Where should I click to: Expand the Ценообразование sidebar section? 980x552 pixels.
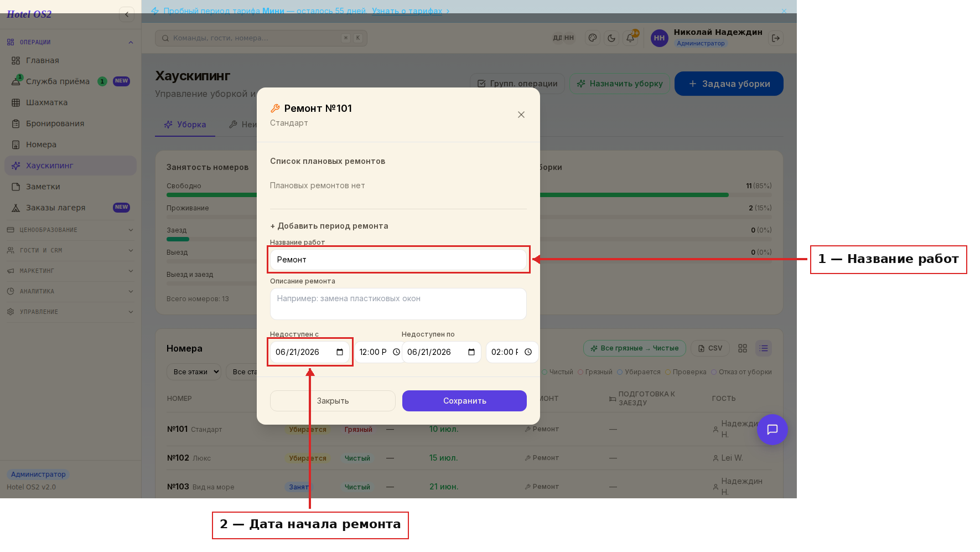[x=70, y=230]
